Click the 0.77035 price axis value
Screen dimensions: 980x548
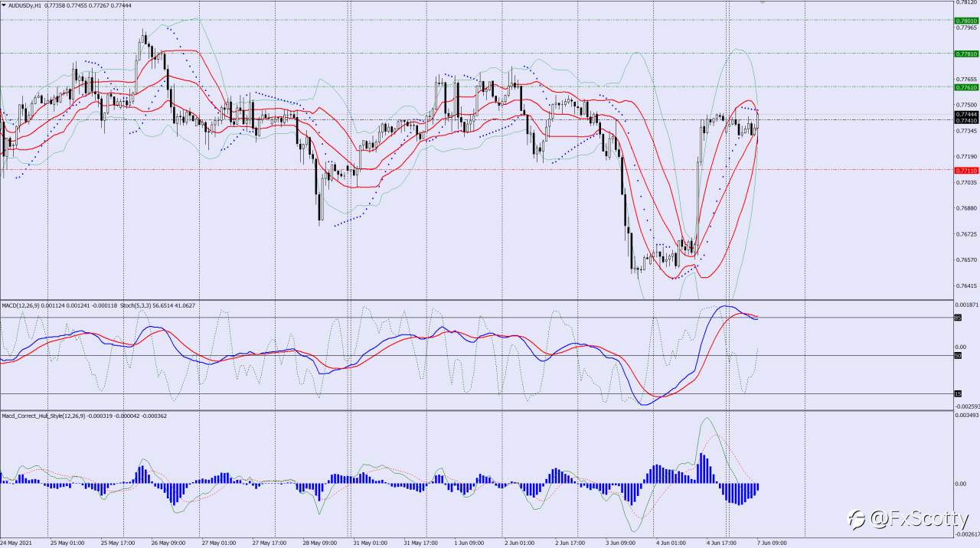click(967, 183)
